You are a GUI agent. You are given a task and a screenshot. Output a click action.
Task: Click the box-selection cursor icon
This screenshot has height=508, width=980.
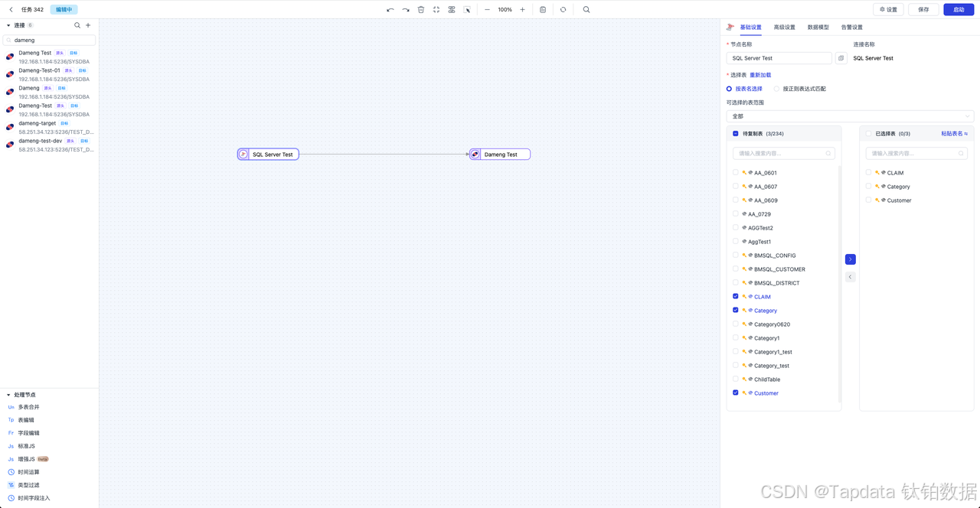[467, 10]
